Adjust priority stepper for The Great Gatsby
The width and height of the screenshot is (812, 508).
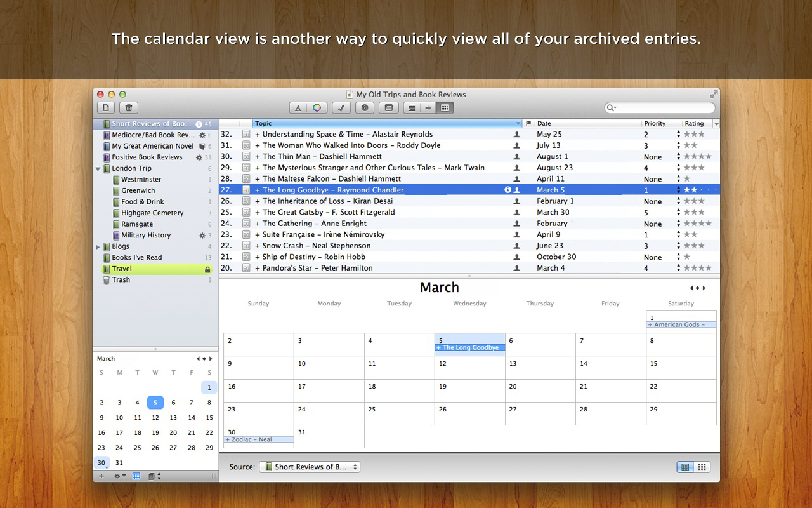[679, 212]
